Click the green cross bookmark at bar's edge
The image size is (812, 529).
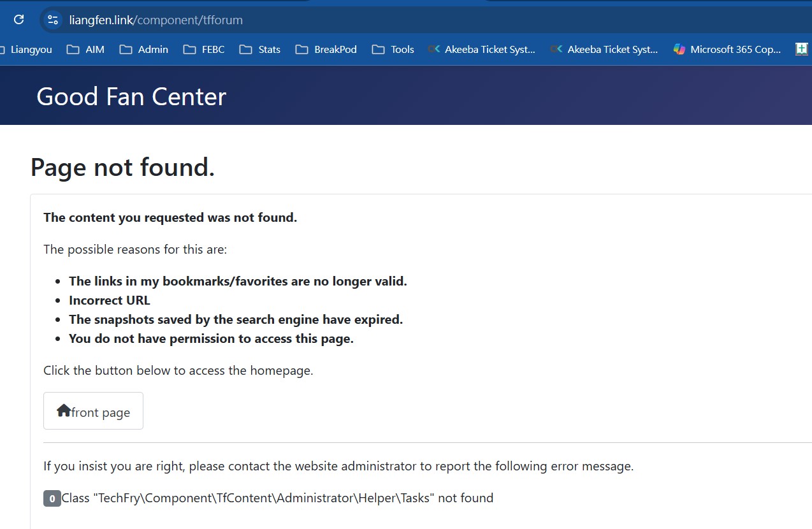(x=801, y=49)
